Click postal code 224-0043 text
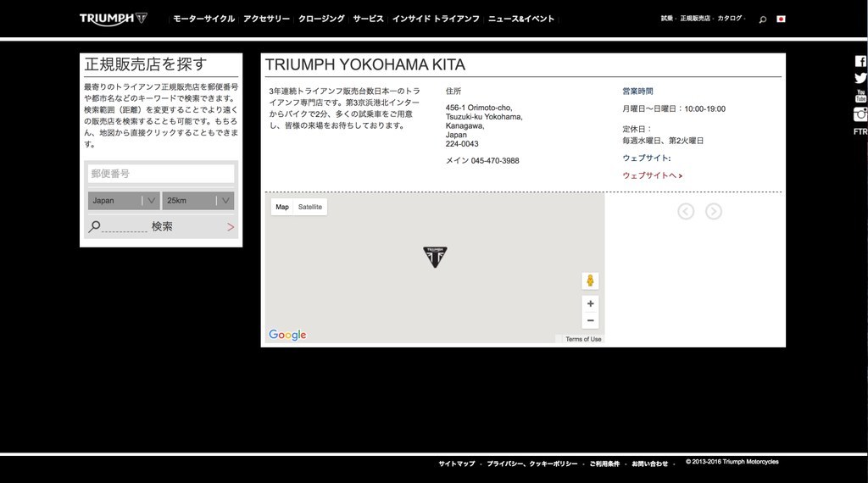868x483 pixels. coord(462,144)
